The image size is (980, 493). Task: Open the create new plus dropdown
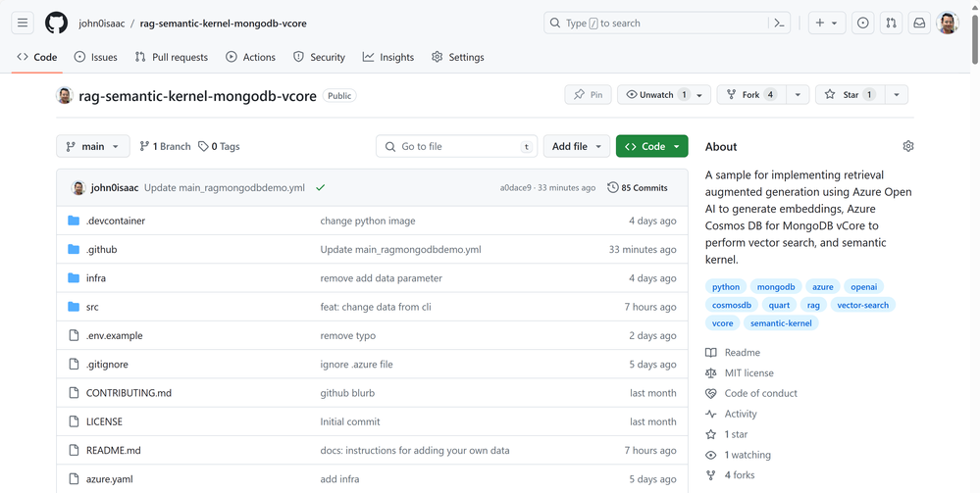pyautogui.click(x=826, y=24)
